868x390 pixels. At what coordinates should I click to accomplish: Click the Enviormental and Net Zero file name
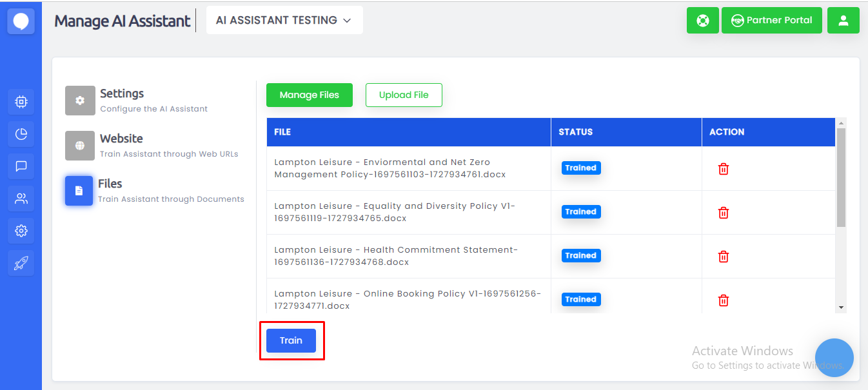point(390,168)
